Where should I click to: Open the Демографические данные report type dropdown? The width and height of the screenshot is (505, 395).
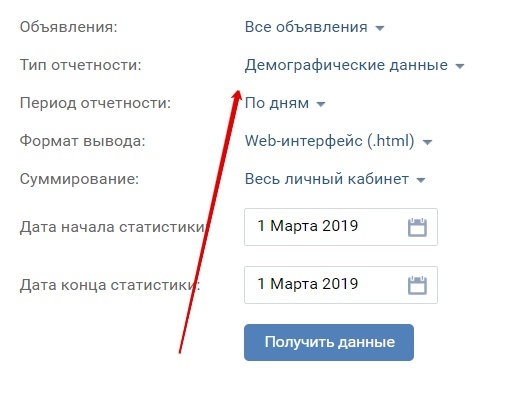pyautogui.click(x=355, y=65)
